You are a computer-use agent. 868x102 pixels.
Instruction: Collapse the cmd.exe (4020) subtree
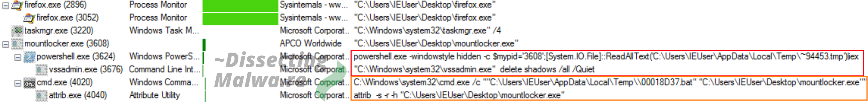(17, 83)
